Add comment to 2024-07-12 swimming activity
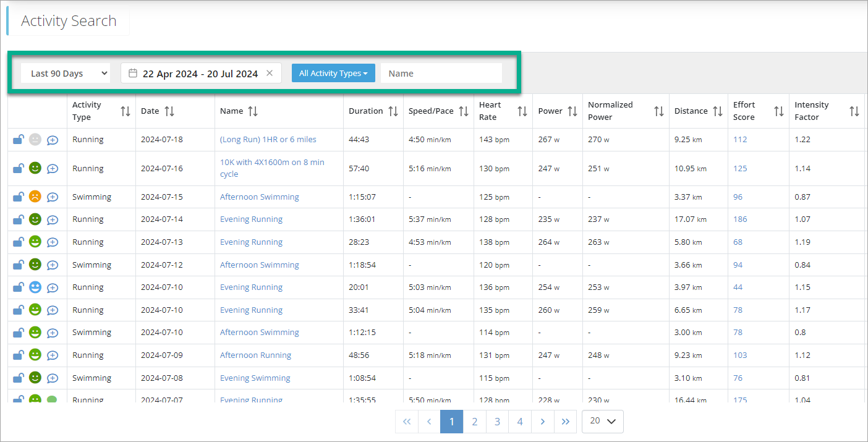 (53, 265)
